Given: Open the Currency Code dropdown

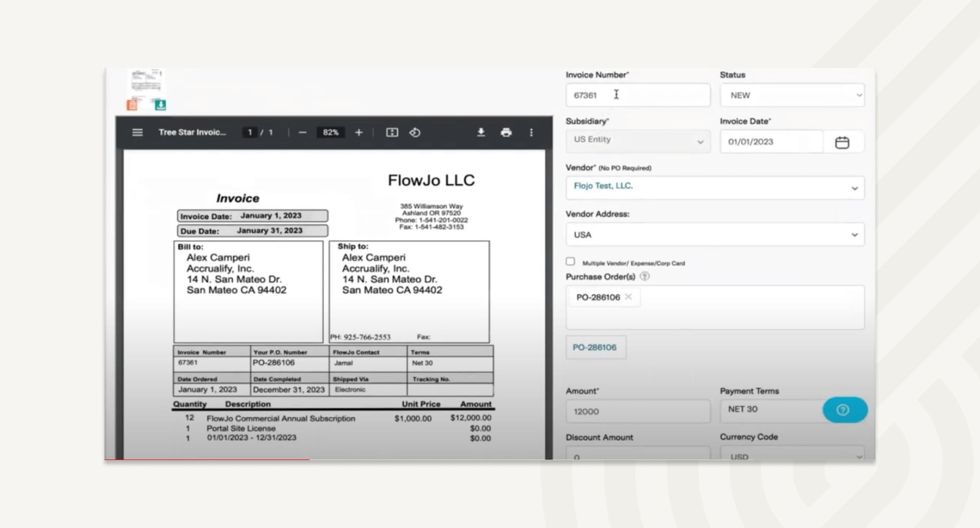Looking at the screenshot, I should (x=792, y=454).
